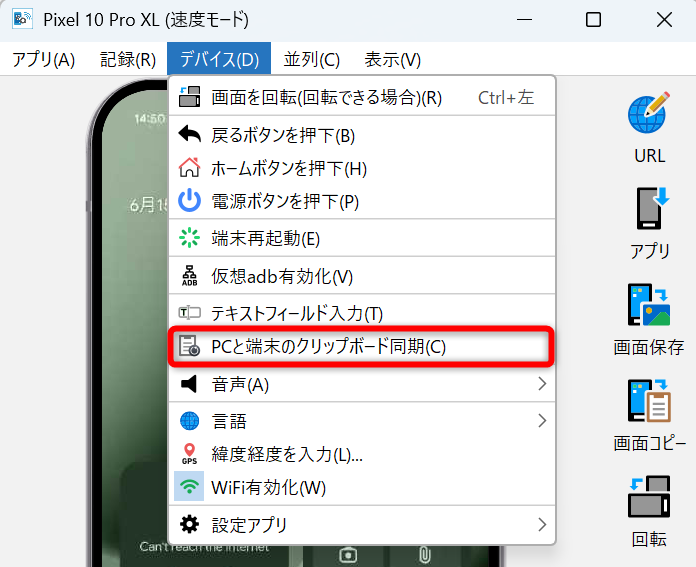The width and height of the screenshot is (696, 567).
Task: Click the speaker icon beside 音声(A)
Action: (189, 384)
